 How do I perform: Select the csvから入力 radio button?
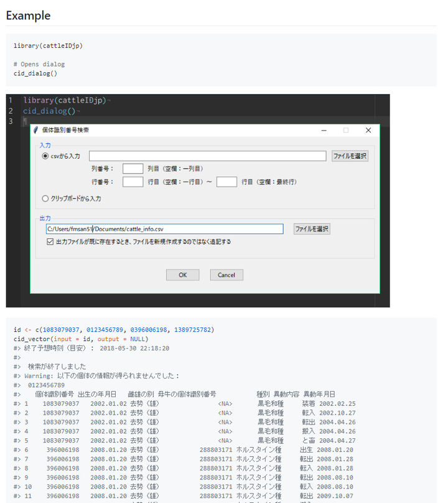(x=45, y=156)
